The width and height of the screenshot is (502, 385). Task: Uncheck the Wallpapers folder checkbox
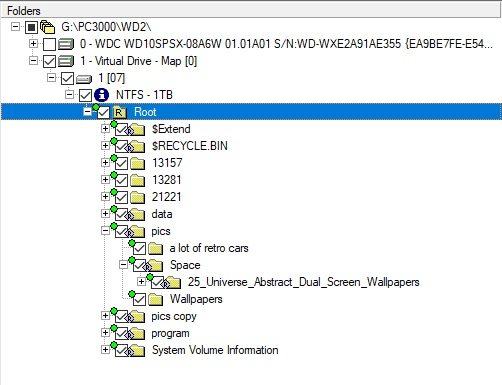139,299
